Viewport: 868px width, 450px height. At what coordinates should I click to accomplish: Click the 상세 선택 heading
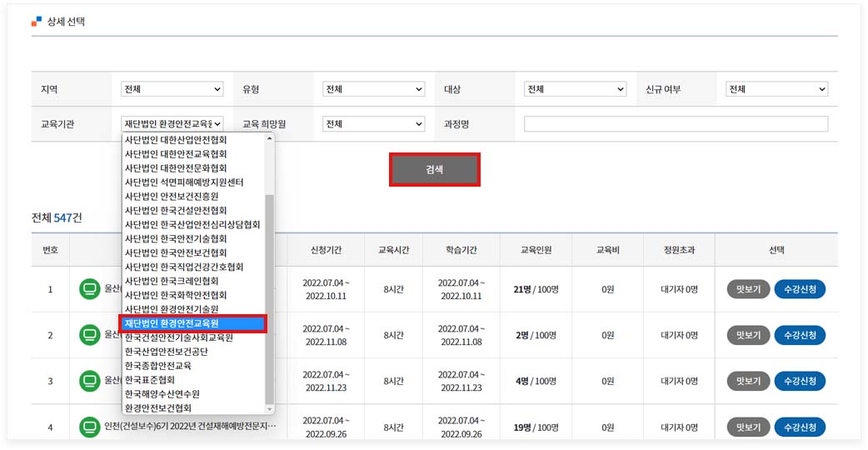[x=65, y=22]
